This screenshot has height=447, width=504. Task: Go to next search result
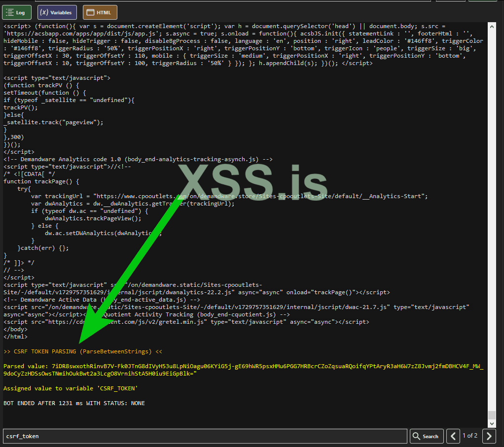tap(489, 436)
